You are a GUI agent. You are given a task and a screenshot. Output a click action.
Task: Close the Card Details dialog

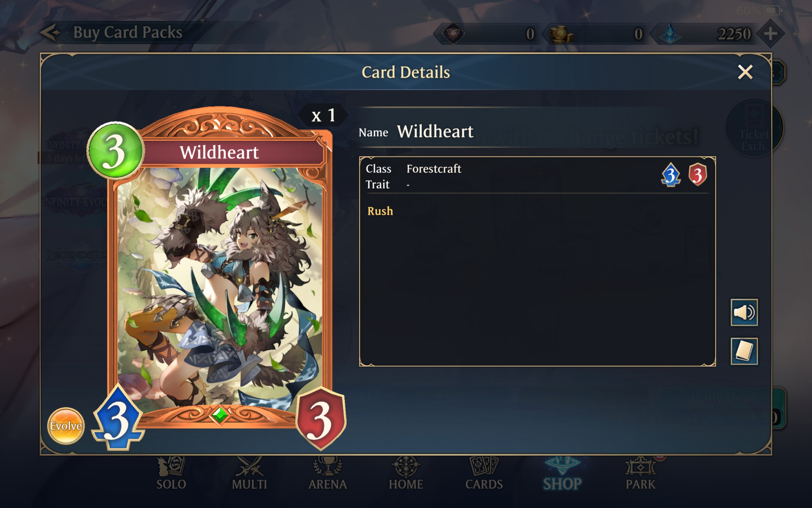coord(745,72)
